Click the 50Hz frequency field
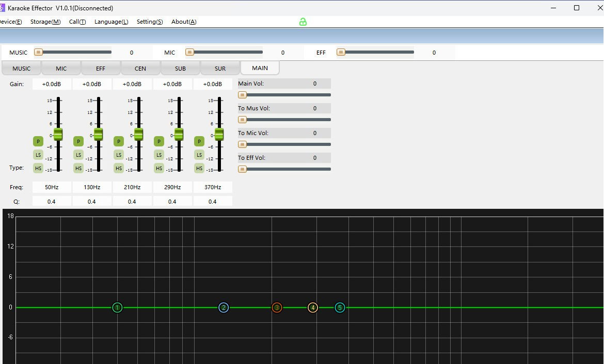The height and width of the screenshot is (364, 604). [x=52, y=187]
